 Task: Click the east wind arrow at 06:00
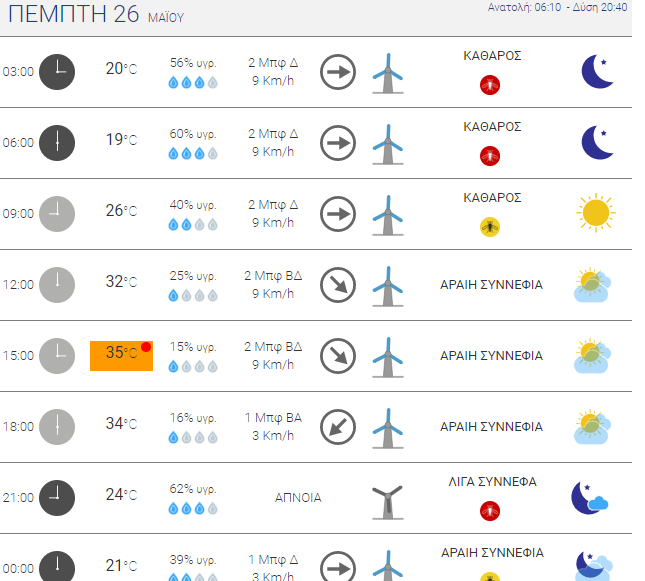(338, 143)
